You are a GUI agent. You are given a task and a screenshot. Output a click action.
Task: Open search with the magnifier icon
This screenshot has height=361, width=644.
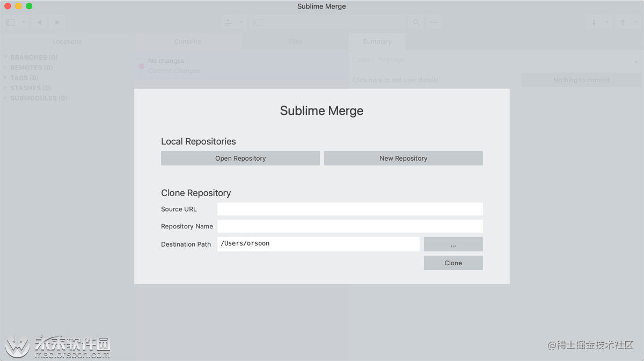tap(416, 23)
